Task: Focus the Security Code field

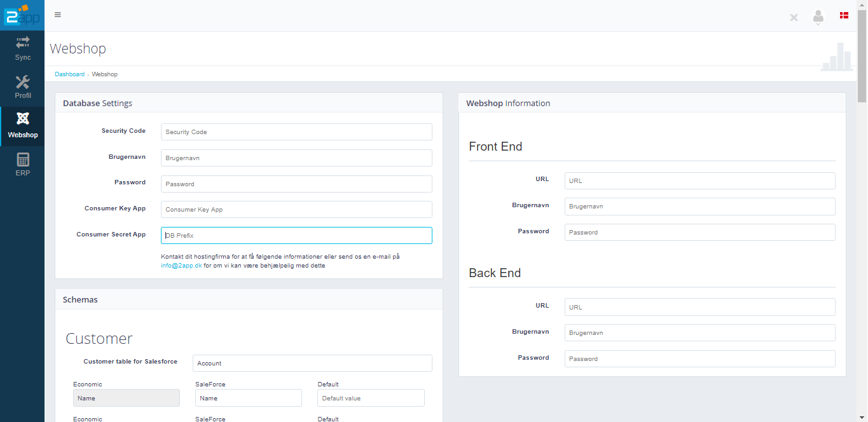Action: (296, 132)
